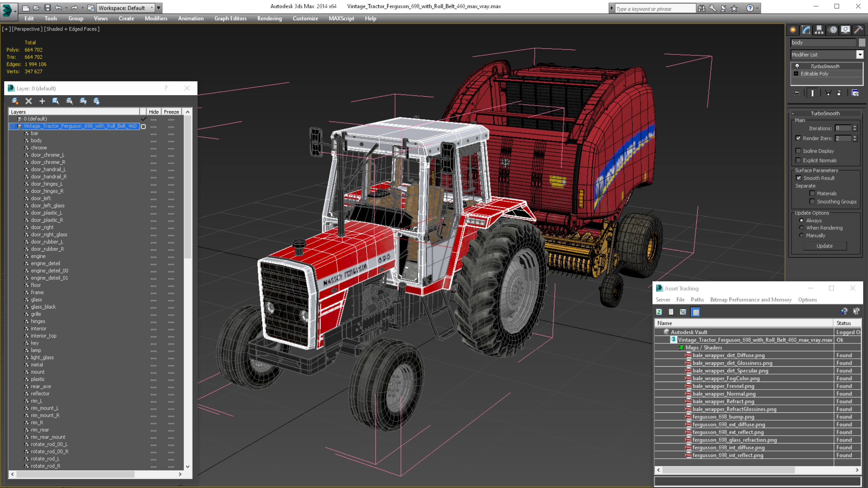Click the Redo arrow icon
The width and height of the screenshot is (868, 488).
pos(74,8)
